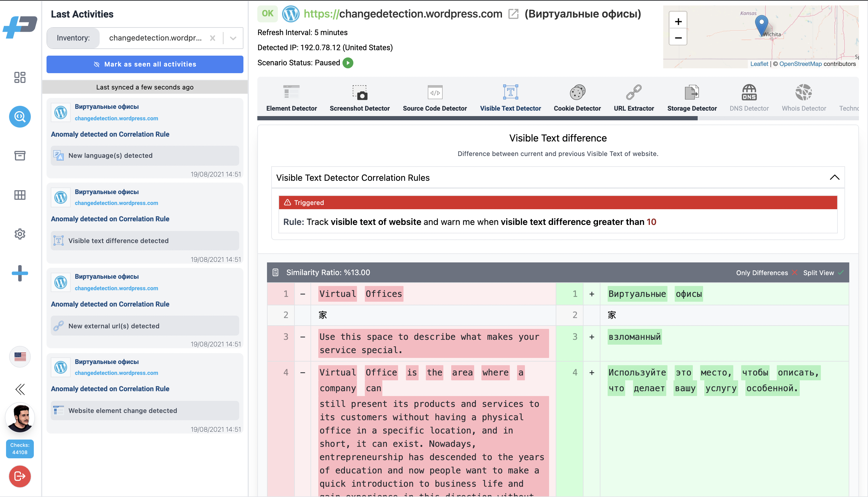Click the language translation icon in first activity
868x497 pixels.
pyautogui.click(x=59, y=156)
